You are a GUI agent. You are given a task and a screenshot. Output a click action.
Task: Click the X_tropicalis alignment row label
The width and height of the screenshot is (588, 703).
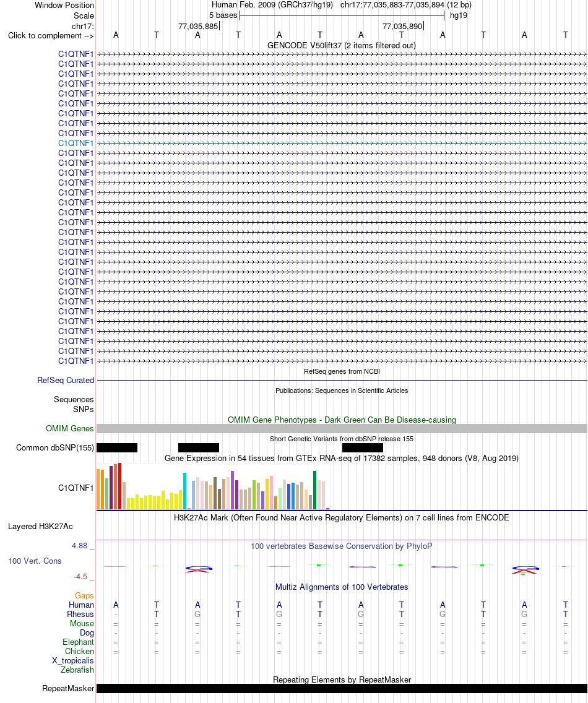point(72,660)
